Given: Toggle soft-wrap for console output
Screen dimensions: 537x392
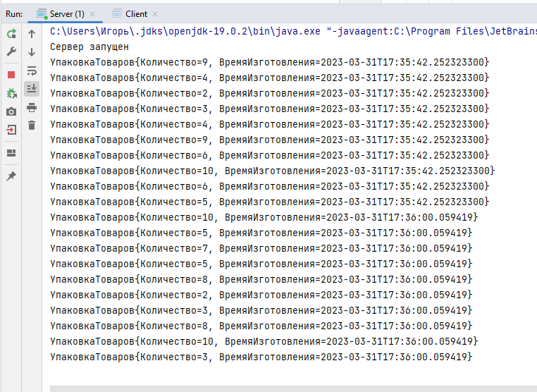Looking at the screenshot, I should tap(32, 71).
